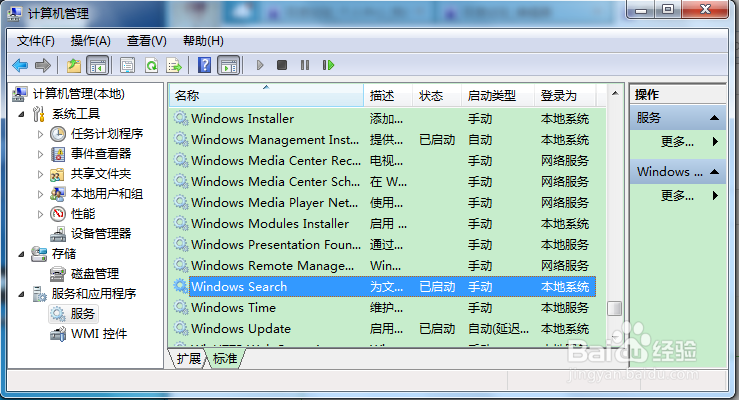
Task: Open the 帮助(H) menu
Action: (203, 41)
